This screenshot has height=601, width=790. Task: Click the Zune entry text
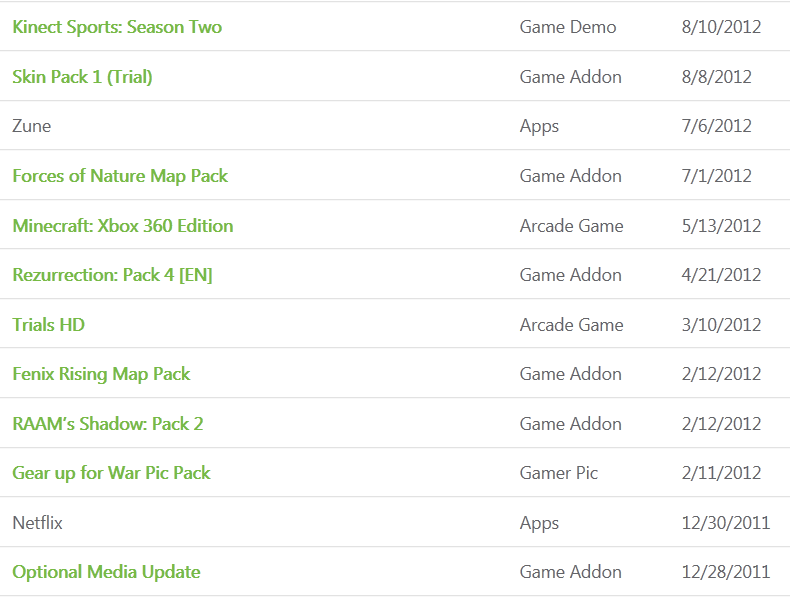32,126
